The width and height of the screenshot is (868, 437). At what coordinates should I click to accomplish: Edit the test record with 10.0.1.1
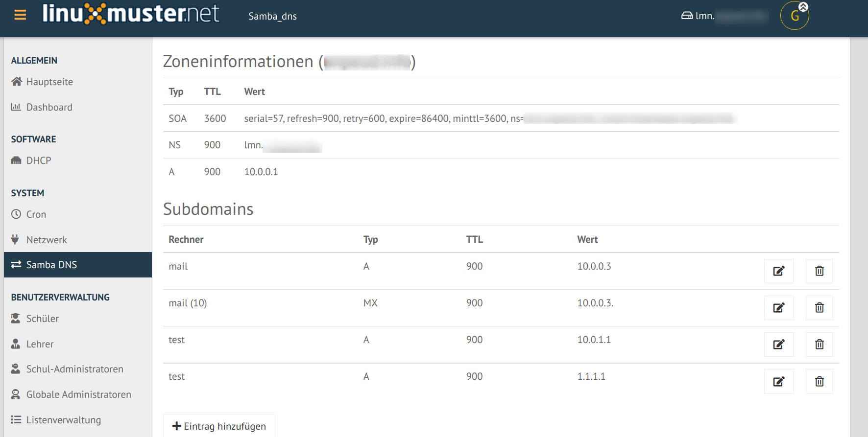pos(779,345)
